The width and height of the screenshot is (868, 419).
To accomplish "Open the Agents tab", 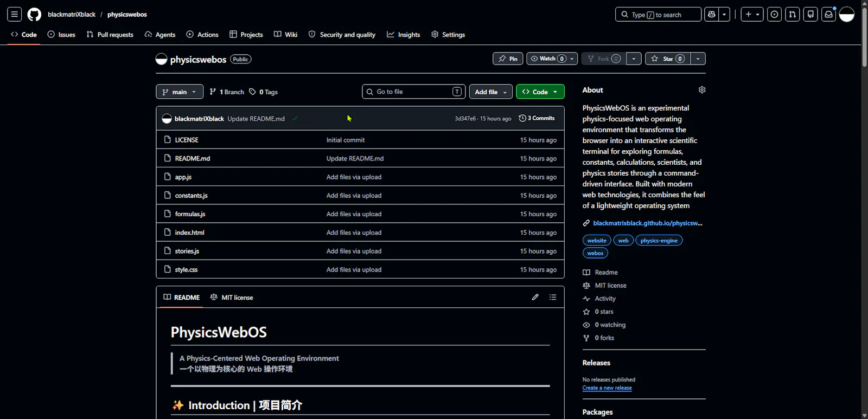I will [x=160, y=35].
